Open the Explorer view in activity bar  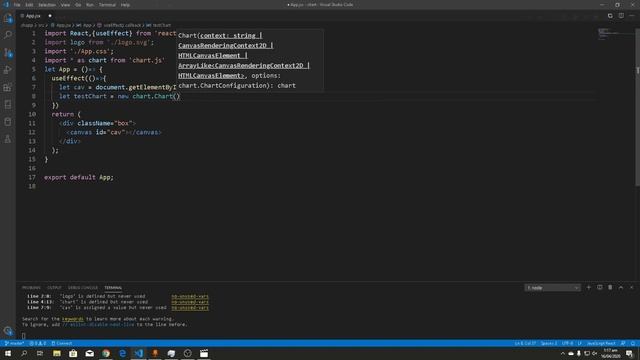(x=8, y=18)
